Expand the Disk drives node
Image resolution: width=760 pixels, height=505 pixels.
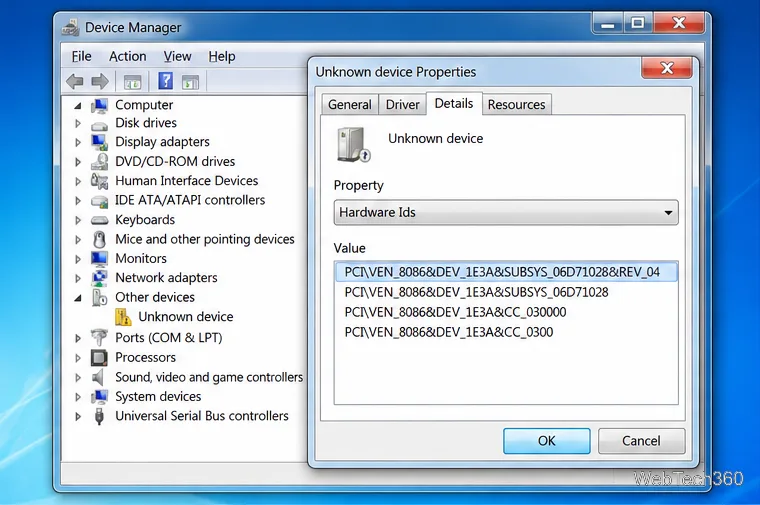tap(78, 123)
